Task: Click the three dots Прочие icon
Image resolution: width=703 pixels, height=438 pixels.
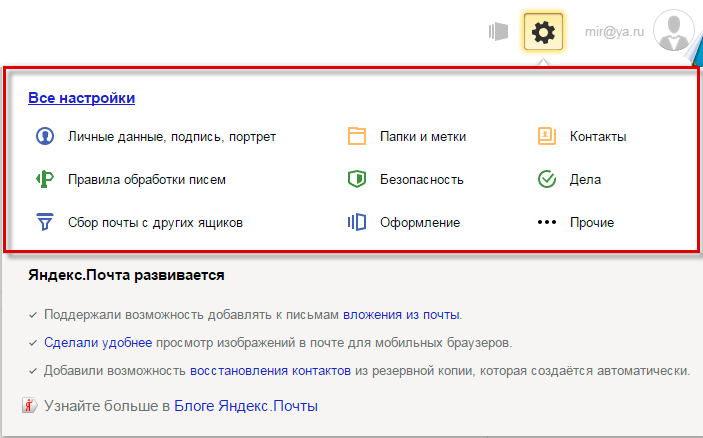Action: click(547, 222)
